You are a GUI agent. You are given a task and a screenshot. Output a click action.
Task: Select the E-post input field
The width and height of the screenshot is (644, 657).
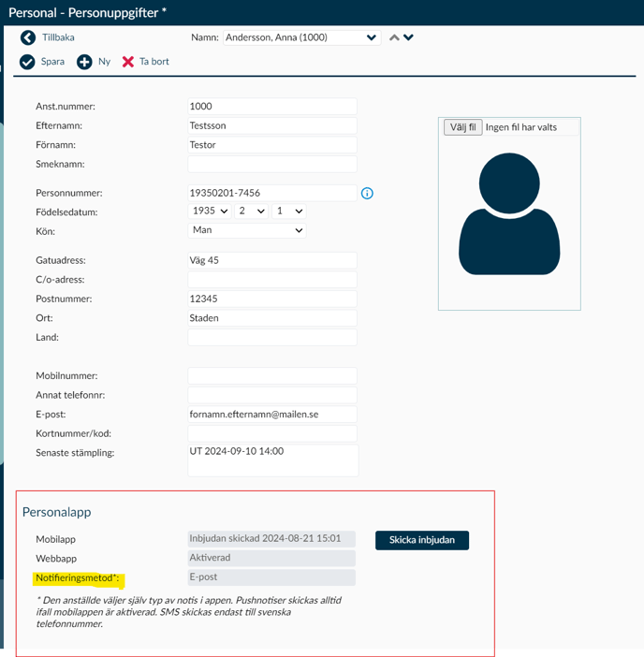(x=271, y=414)
